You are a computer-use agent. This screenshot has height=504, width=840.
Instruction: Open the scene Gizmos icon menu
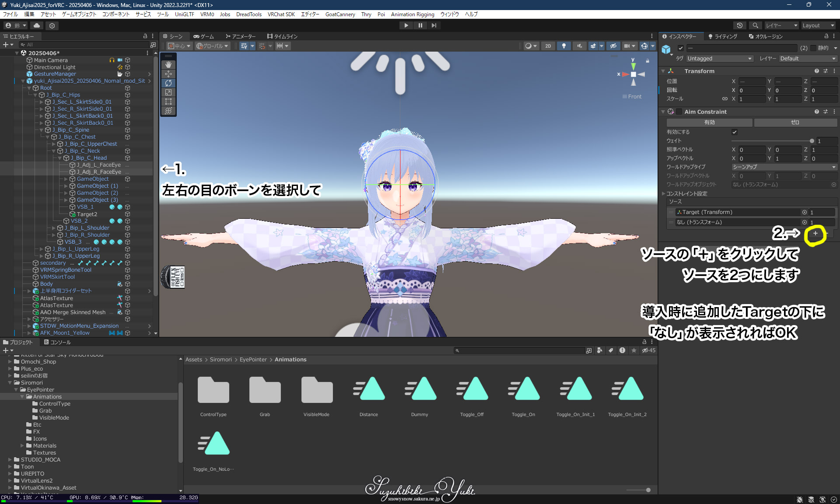tap(644, 46)
